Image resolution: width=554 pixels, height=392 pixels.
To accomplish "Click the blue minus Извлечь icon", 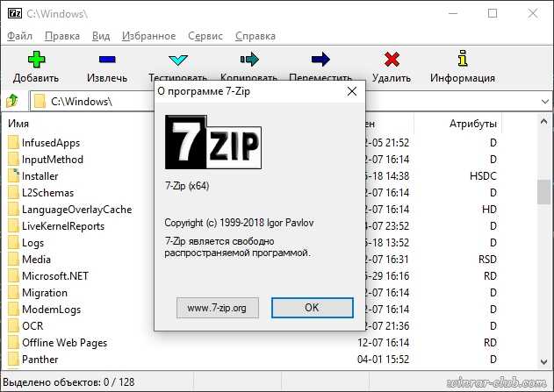I will 107,60.
